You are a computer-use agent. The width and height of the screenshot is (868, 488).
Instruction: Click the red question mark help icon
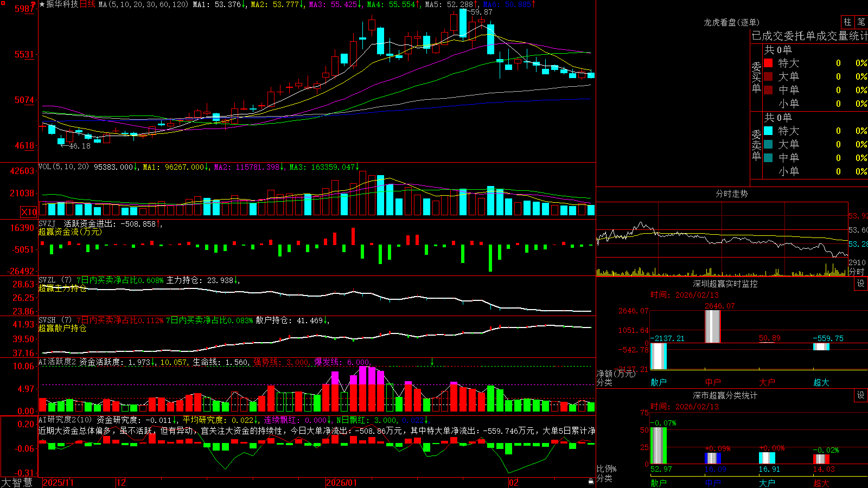tap(34, 5)
